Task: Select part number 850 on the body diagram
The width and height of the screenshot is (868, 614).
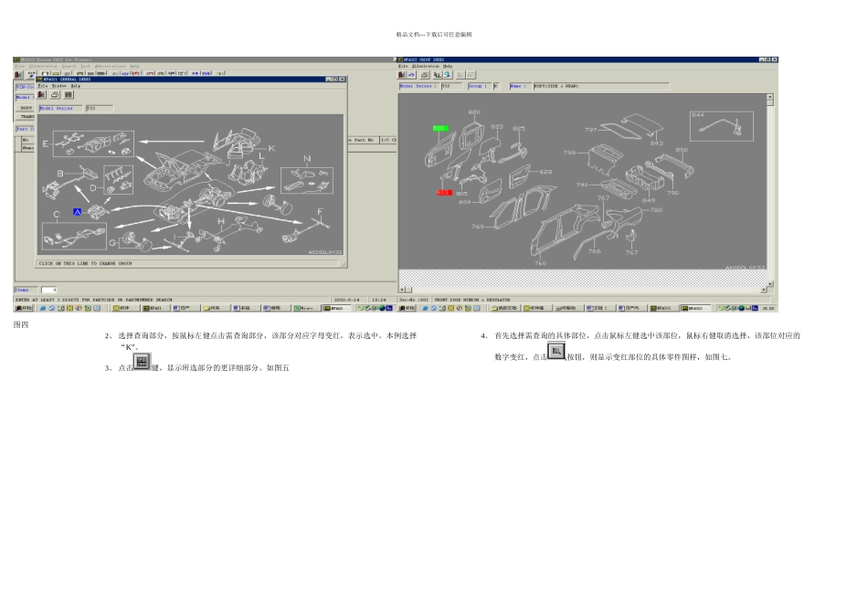Action: 682,150
